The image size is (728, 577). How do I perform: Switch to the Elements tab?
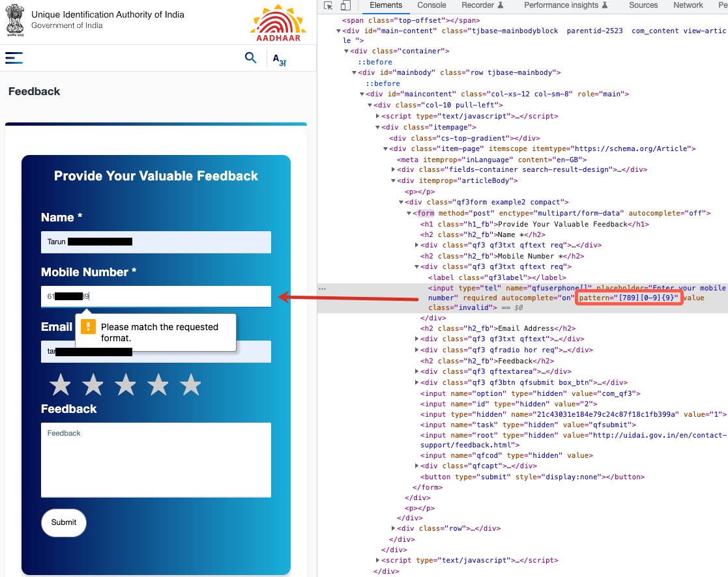tap(386, 5)
